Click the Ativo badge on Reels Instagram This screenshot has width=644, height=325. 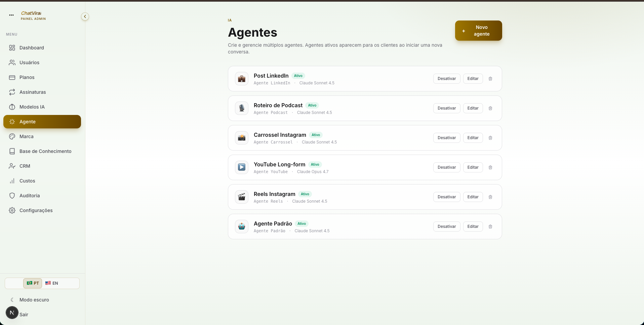pos(305,194)
